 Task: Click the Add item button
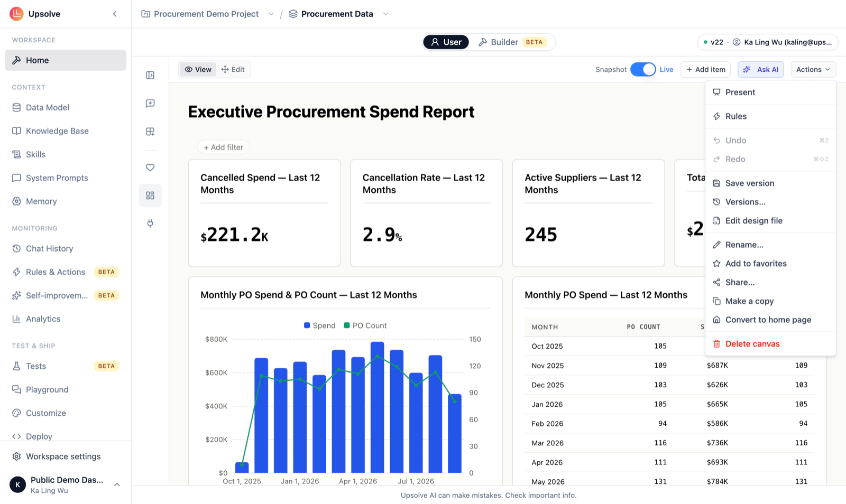point(706,69)
